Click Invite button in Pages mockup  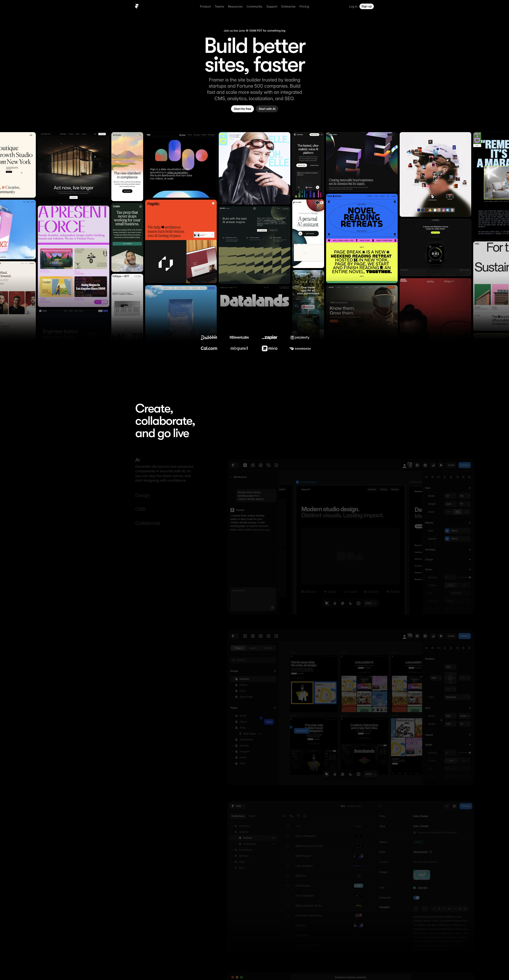[451, 636]
